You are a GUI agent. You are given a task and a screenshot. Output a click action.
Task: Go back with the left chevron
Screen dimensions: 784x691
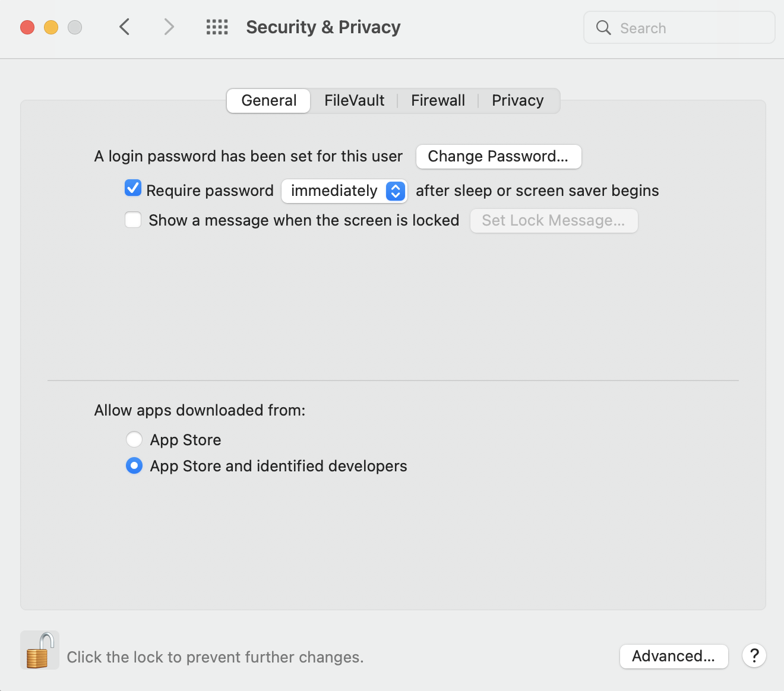coord(124,27)
